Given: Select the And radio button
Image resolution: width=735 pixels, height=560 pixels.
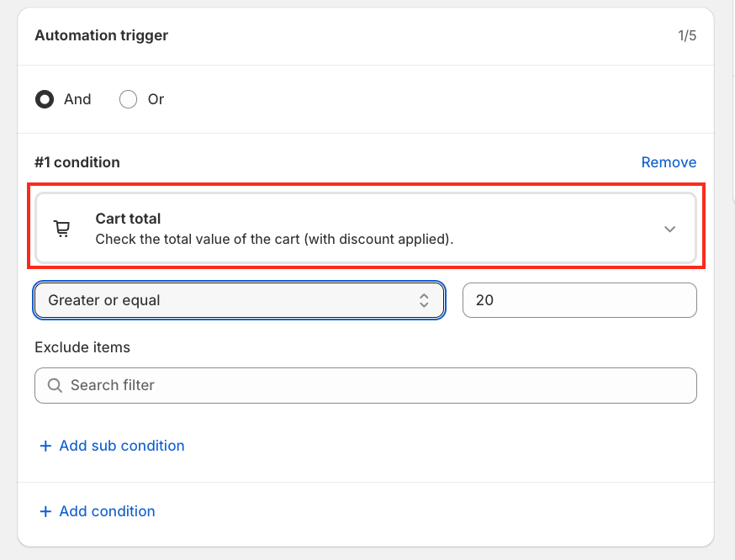Looking at the screenshot, I should point(44,99).
